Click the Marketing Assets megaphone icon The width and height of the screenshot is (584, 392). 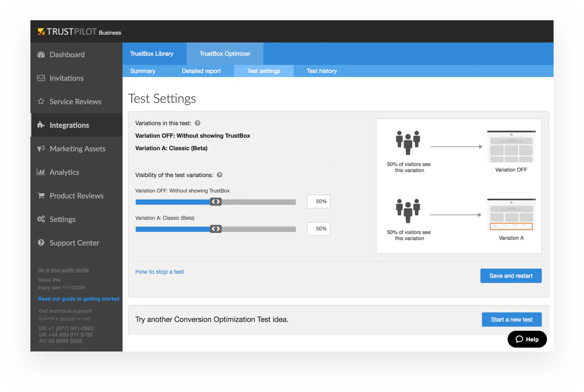pyautogui.click(x=41, y=148)
